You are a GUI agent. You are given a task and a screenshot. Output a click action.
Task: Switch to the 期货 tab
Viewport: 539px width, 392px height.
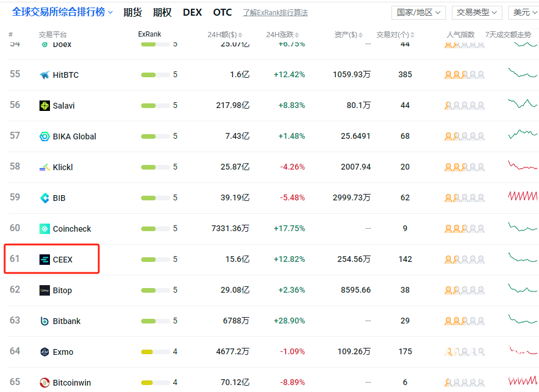coord(132,12)
